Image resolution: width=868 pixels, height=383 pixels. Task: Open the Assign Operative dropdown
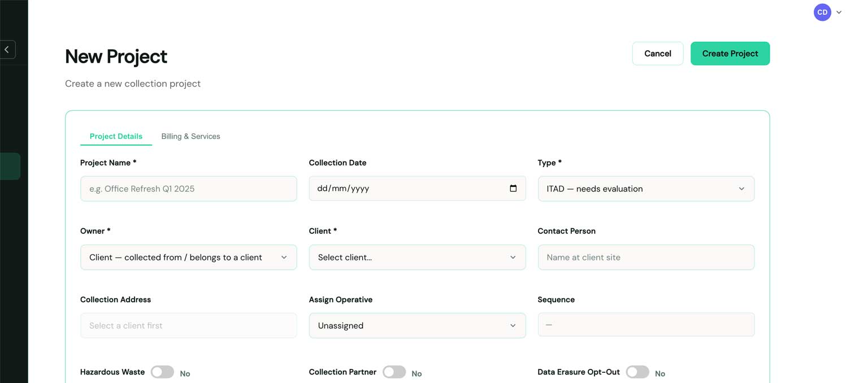point(417,325)
